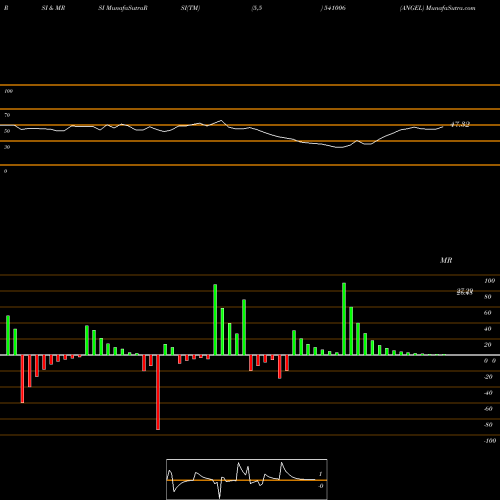Click the RSI line's lowest dip point
This screenshot has height=500, width=500.
(340, 147)
